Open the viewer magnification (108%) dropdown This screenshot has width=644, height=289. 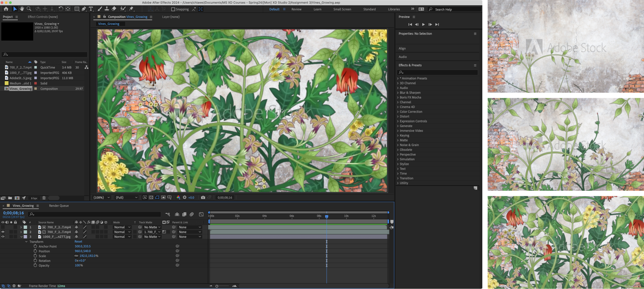coord(101,197)
